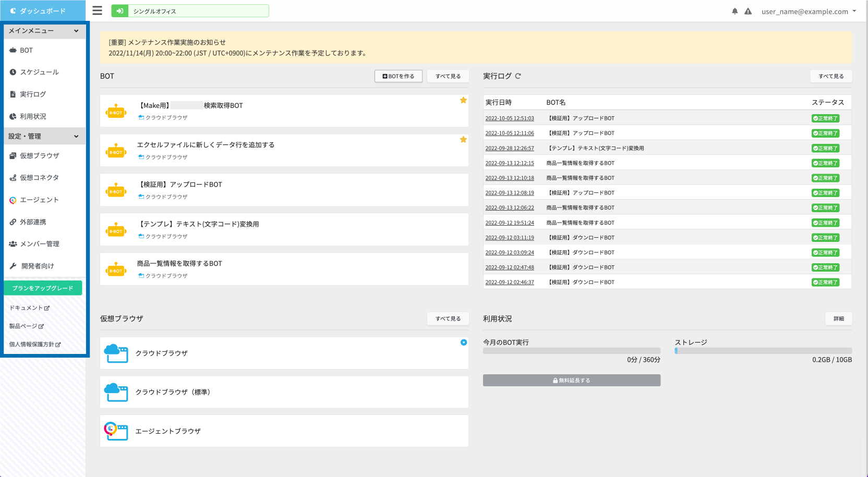The width and height of the screenshot is (868, 477).
Task: Open the warning alert triangle icon
Action: tap(748, 11)
